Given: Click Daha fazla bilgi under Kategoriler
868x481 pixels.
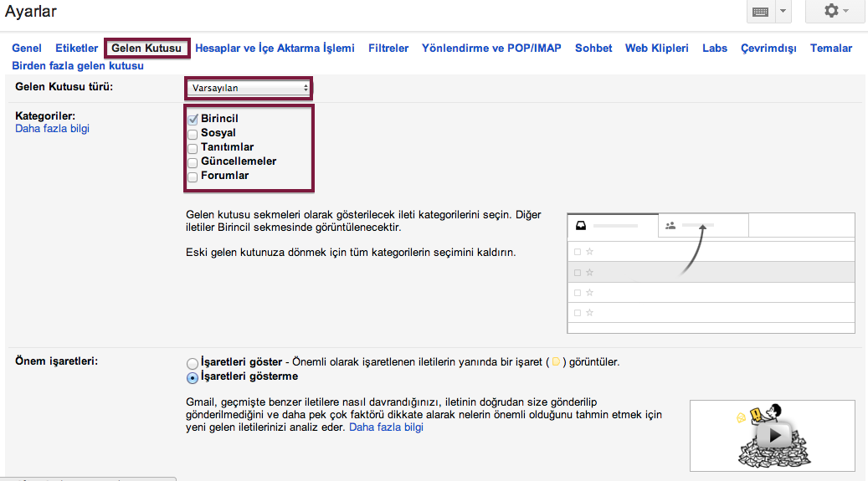Looking at the screenshot, I should [x=52, y=129].
